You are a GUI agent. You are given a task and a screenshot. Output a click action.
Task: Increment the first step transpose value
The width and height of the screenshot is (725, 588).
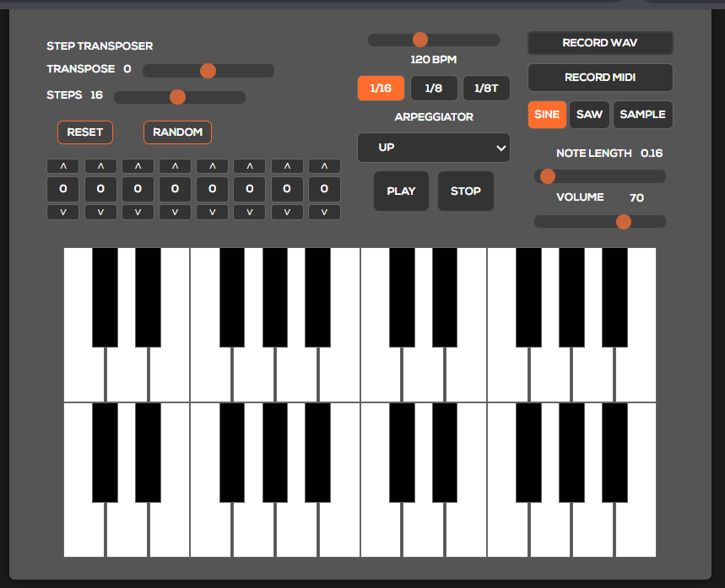63,166
